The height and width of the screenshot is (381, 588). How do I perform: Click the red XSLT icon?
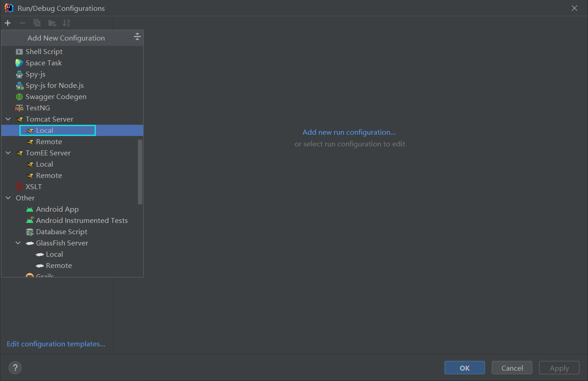(19, 187)
